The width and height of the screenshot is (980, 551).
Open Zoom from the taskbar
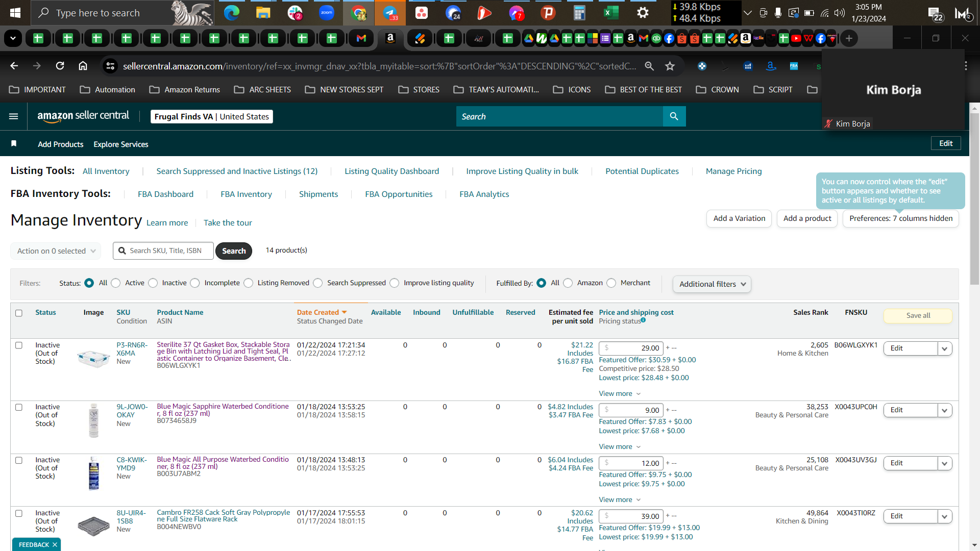[x=327, y=13]
